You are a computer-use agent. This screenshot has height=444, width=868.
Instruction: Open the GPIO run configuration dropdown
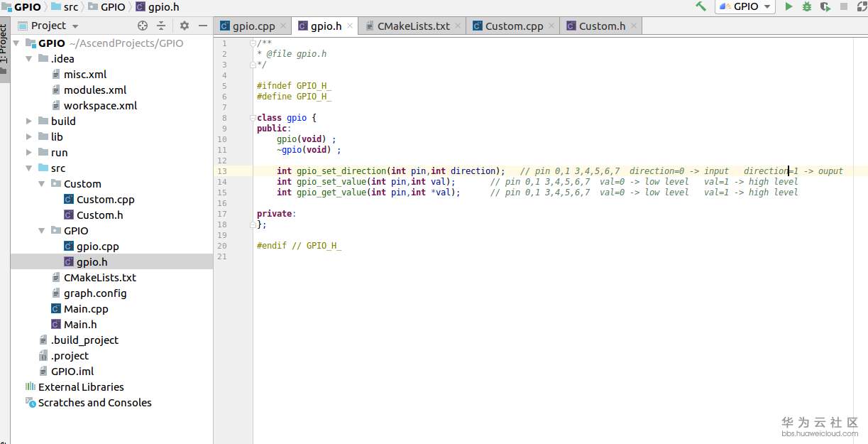click(x=745, y=6)
